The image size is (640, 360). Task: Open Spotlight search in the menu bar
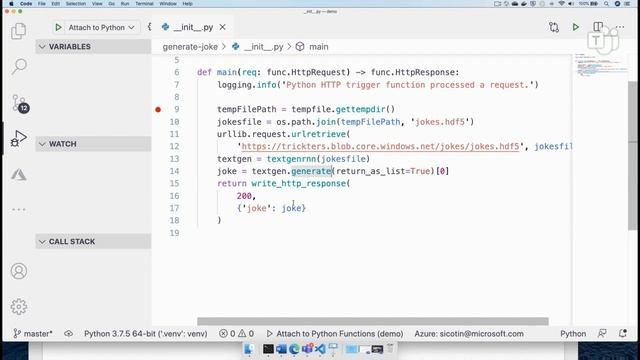(607, 4)
